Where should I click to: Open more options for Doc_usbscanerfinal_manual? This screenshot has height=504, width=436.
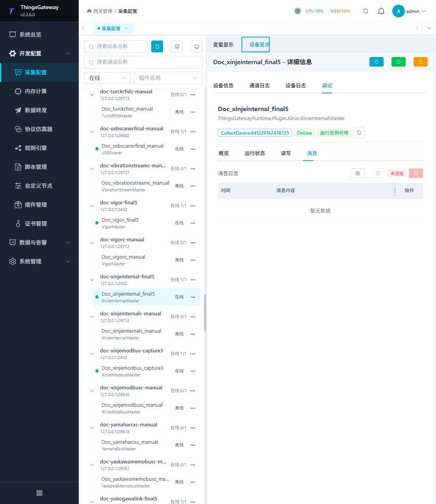coord(193,149)
